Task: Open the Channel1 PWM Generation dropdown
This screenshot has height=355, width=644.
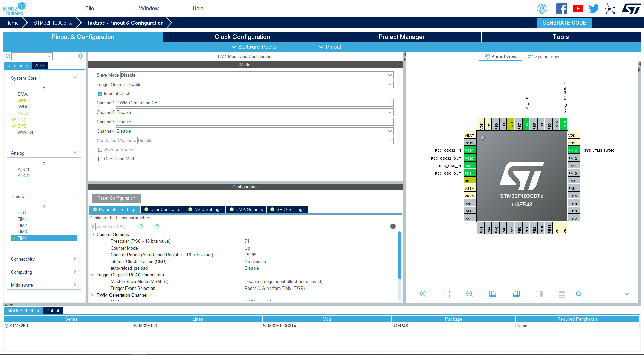Action: coord(255,103)
